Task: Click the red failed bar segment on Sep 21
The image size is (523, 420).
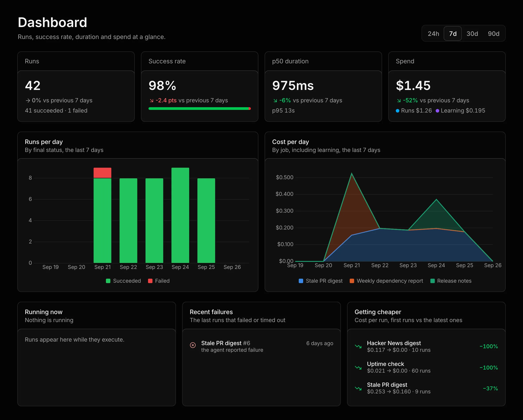Action: click(102, 173)
